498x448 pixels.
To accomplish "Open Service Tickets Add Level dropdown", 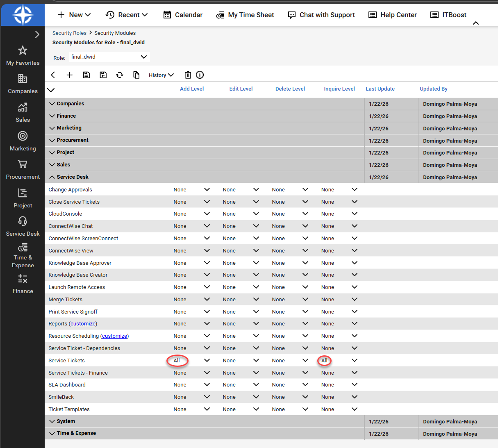I will [207, 361].
